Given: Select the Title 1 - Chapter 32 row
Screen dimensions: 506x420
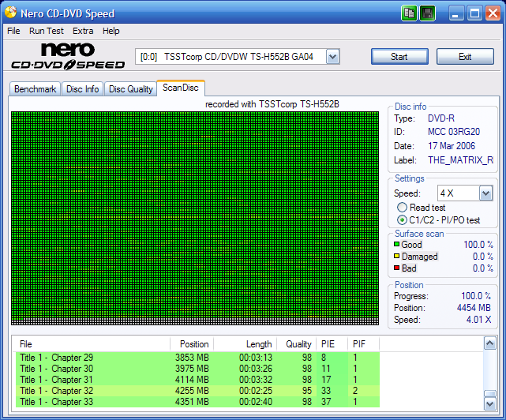Looking at the screenshot, I should click(x=197, y=391).
